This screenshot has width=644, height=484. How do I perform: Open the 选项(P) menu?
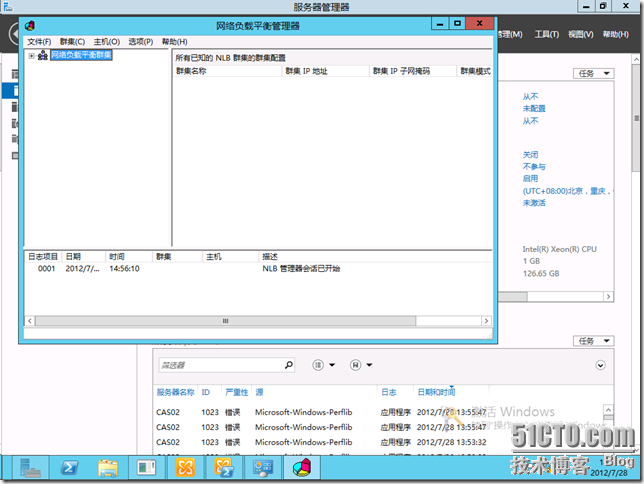coord(140,41)
